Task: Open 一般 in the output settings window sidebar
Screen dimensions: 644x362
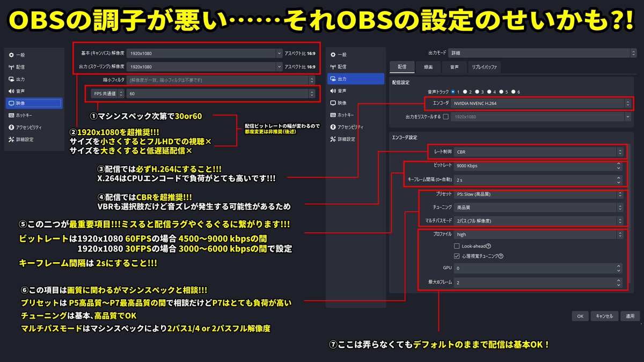Action: [x=355, y=55]
